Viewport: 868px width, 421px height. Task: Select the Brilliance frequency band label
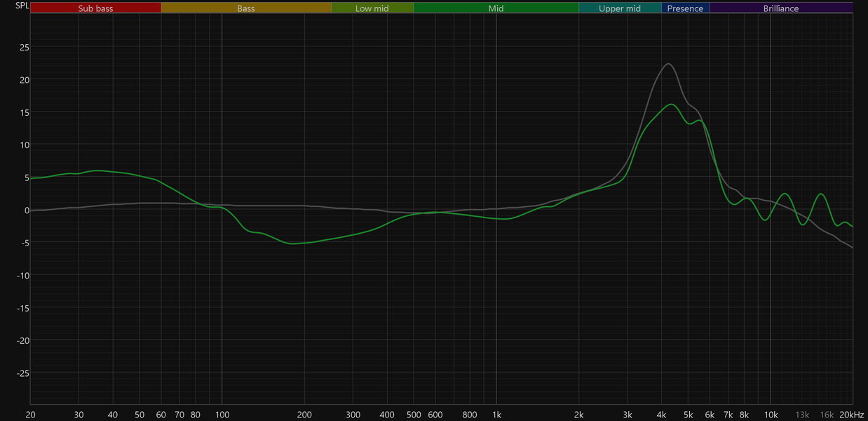781,8
